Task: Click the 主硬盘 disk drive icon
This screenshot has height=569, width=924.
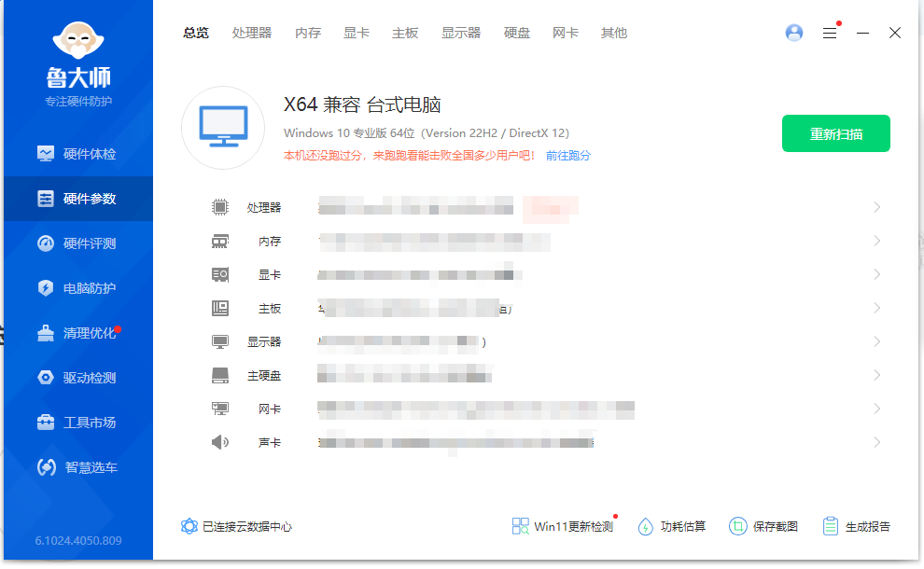Action: [x=220, y=375]
